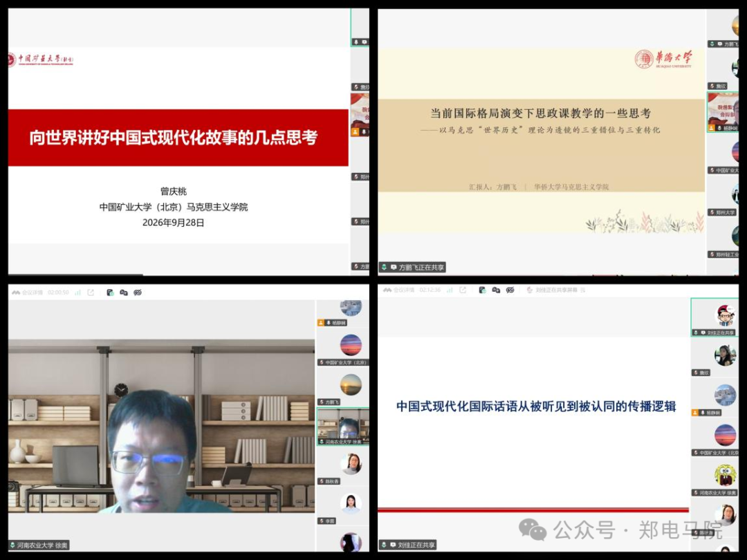Toggle microphone icon on 河南农业大学 徐奥 bottom label
The height and width of the screenshot is (560, 747).
tap(12, 545)
